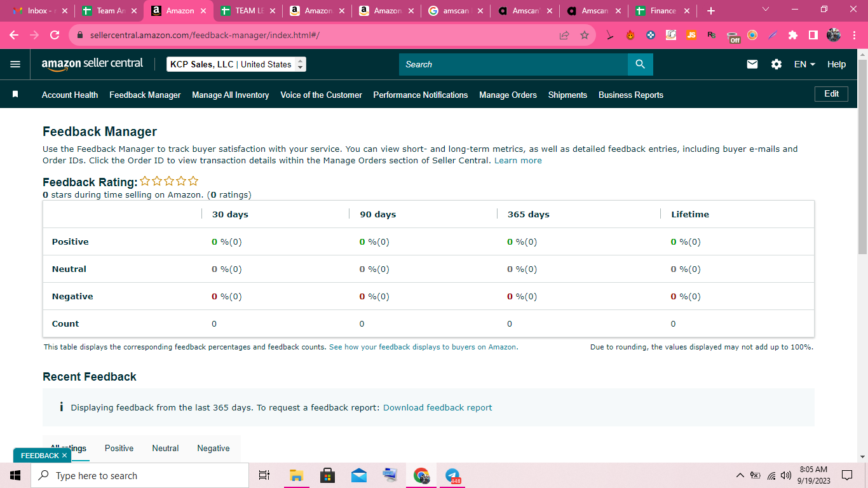Open the Shipments page
868x488 pixels.
tap(567, 95)
